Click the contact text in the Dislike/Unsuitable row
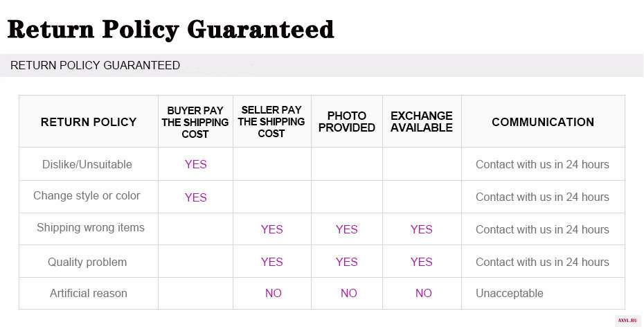Screen dimensions: 644x329 point(542,164)
